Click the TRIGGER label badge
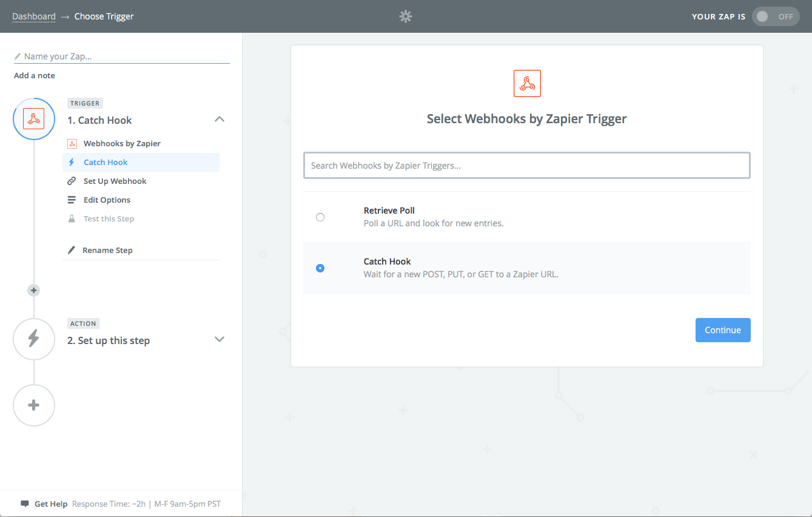 pos(85,103)
